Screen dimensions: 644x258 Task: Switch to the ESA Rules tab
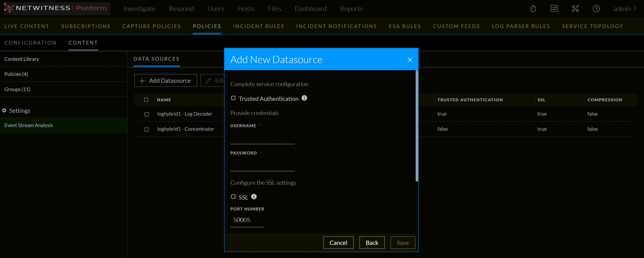tap(405, 26)
